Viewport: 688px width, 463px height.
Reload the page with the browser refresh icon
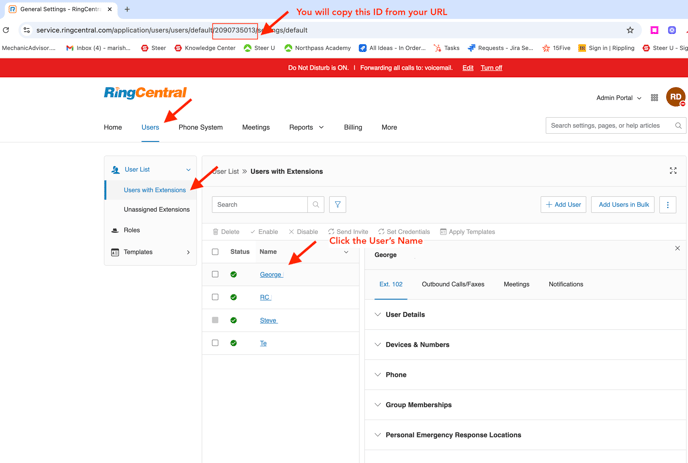tap(6, 30)
